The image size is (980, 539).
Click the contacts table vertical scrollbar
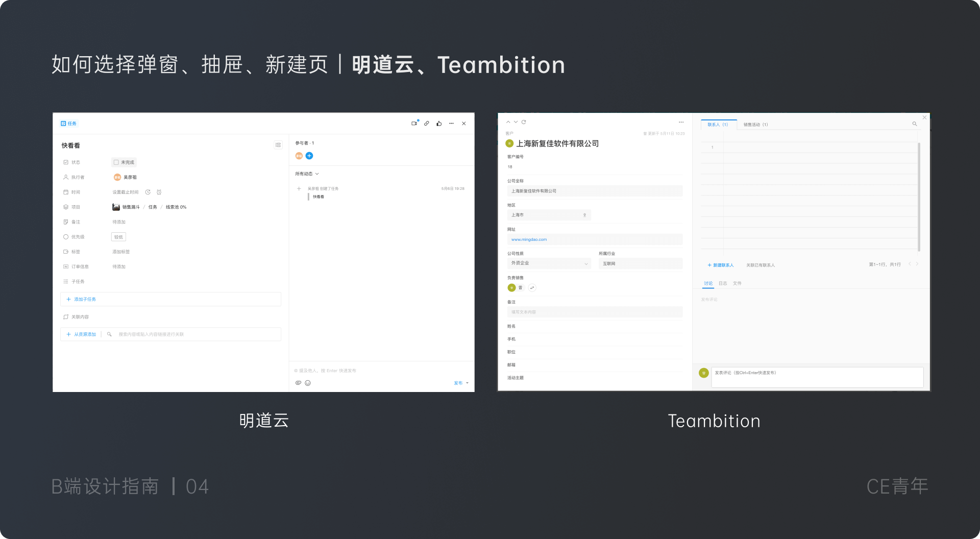(x=919, y=197)
